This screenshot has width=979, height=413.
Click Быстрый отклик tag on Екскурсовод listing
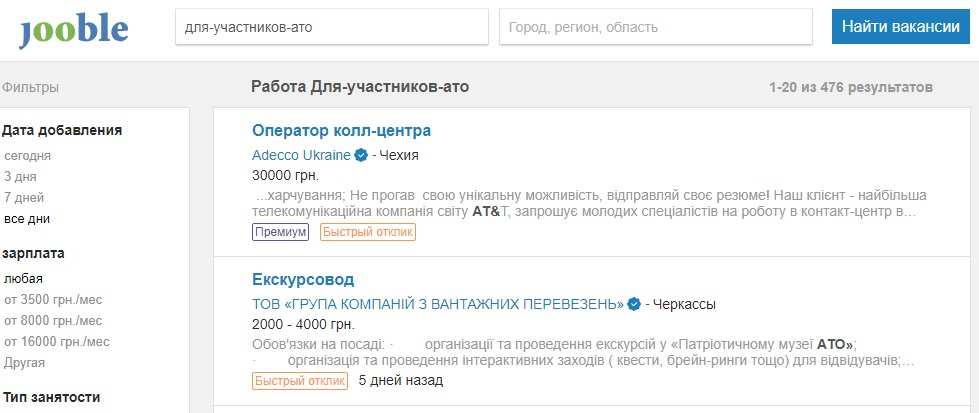coord(299,381)
